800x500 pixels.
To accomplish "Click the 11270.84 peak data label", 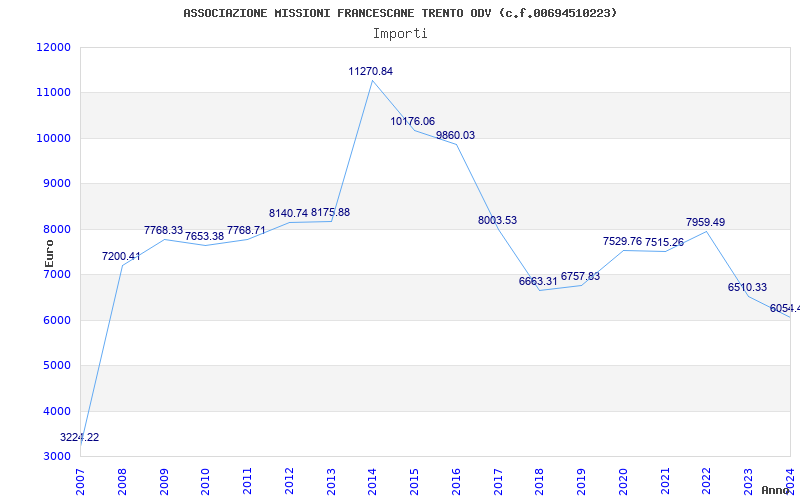I will point(370,71).
